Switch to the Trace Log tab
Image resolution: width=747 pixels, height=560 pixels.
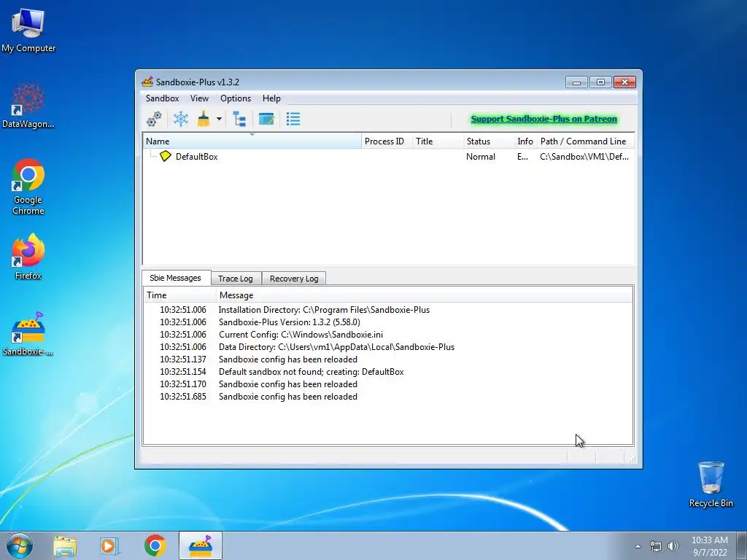tap(236, 279)
